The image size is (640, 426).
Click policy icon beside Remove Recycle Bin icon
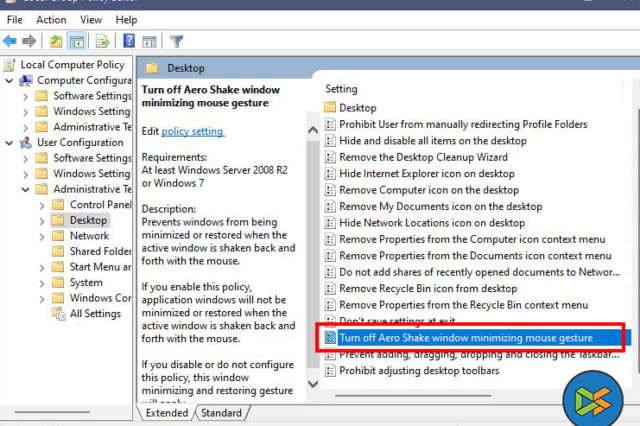pyautogui.click(x=330, y=288)
